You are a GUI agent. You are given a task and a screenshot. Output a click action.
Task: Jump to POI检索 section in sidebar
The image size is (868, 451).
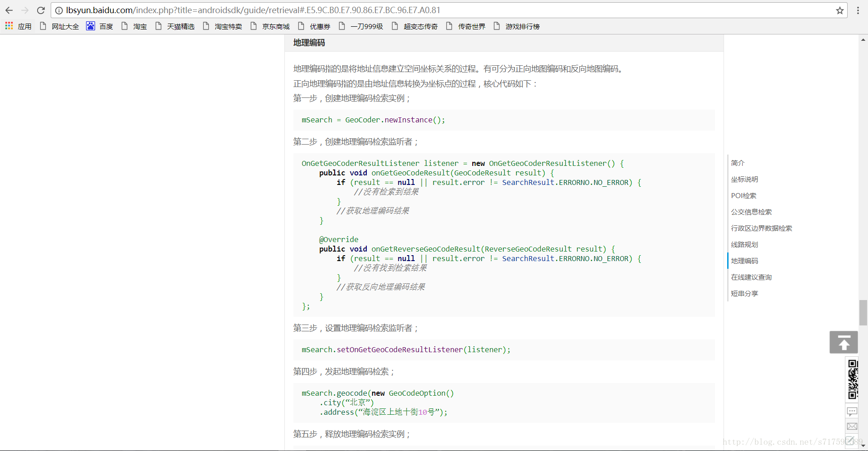click(743, 195)
